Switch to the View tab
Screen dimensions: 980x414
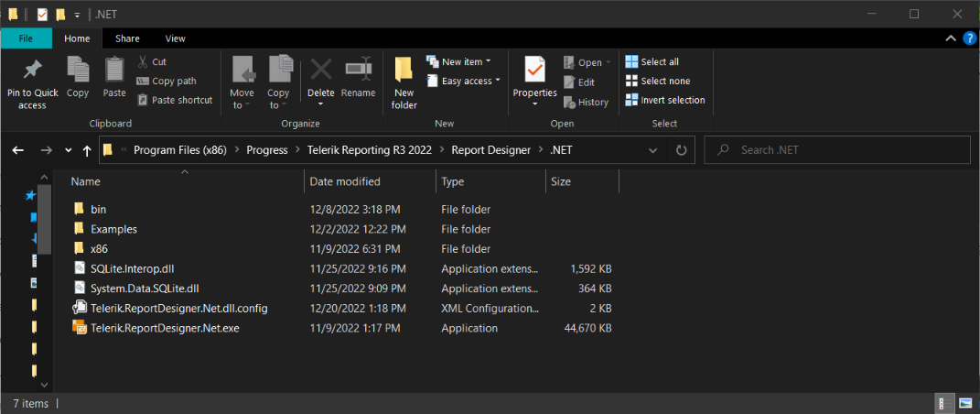pyautogui.click(x=175, y=38)
